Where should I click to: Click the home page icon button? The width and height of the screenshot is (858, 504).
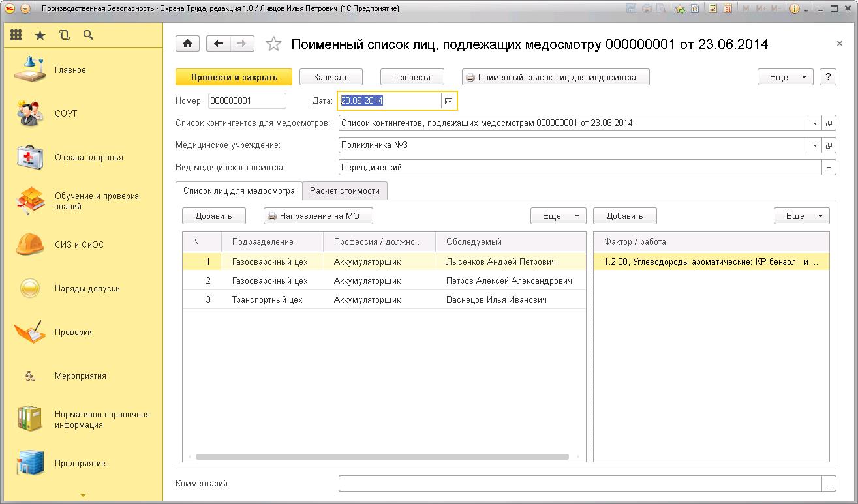(x=188, y=44)
